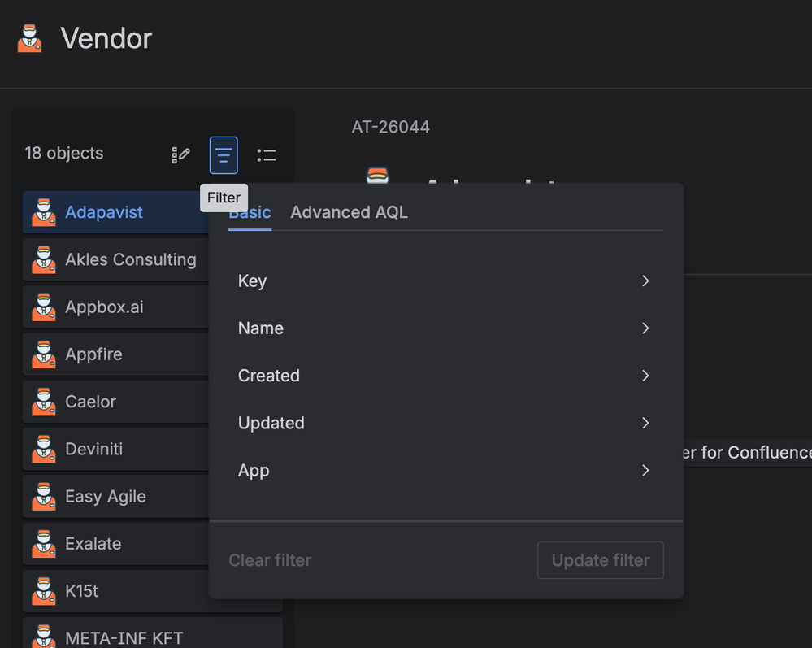
Task: Click the object icon next to AT-26044 title
Action: click(377, 176)
